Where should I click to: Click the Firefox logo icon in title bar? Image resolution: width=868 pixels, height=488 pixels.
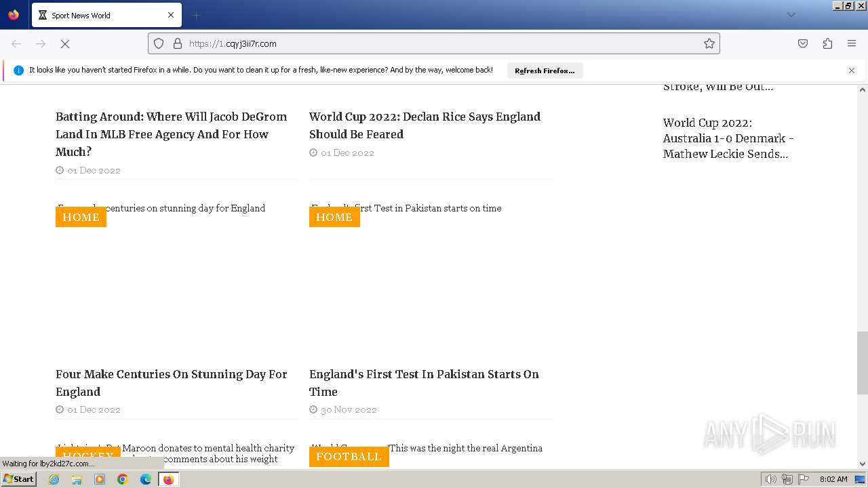coord(14,14)
